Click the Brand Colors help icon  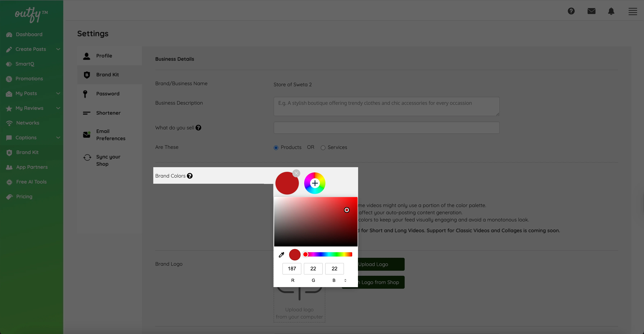click(190, 176)
